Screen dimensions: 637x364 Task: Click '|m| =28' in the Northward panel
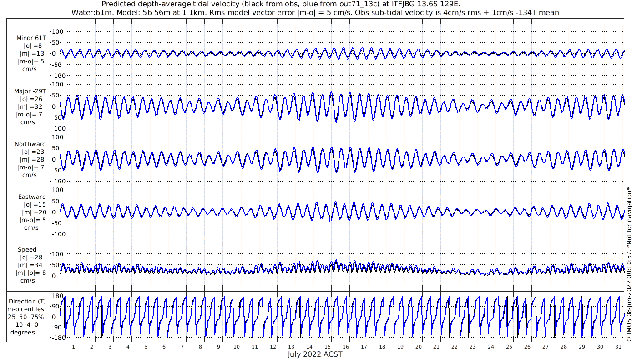point(32,160)
